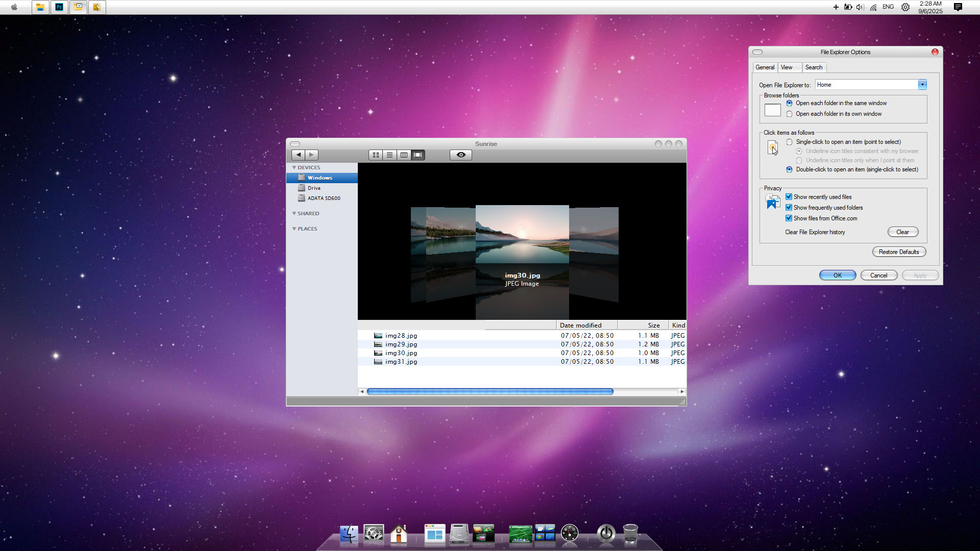Switch to the Search tab
Viewport: 980px width, 551px height.
pyautogui.click(x=814, y=67)
